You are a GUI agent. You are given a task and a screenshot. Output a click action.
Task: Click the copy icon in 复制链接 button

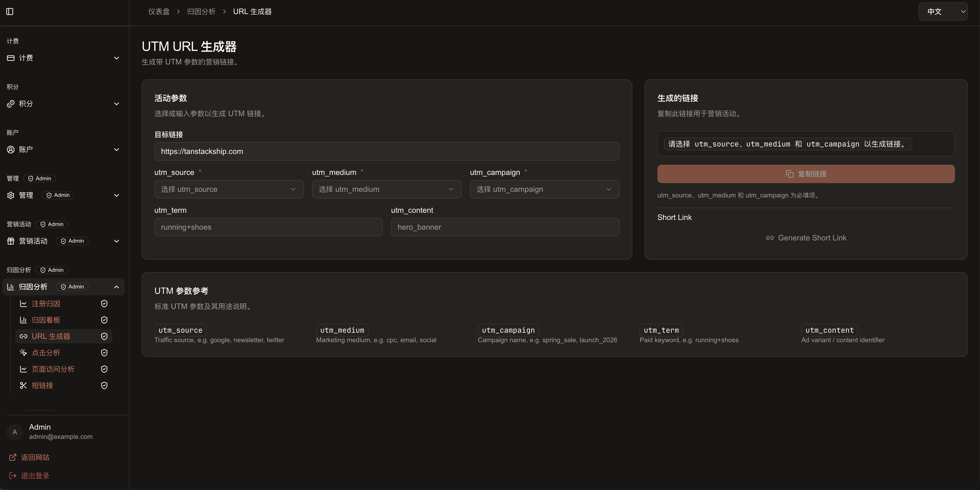tap(790, 174)
